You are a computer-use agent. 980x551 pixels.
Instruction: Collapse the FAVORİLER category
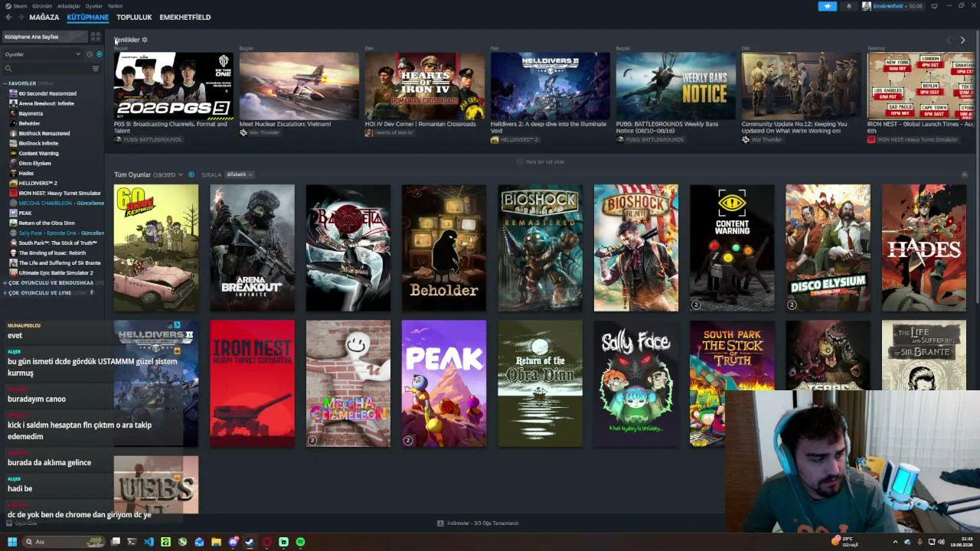pyautogui.click(x=5, y=83)
